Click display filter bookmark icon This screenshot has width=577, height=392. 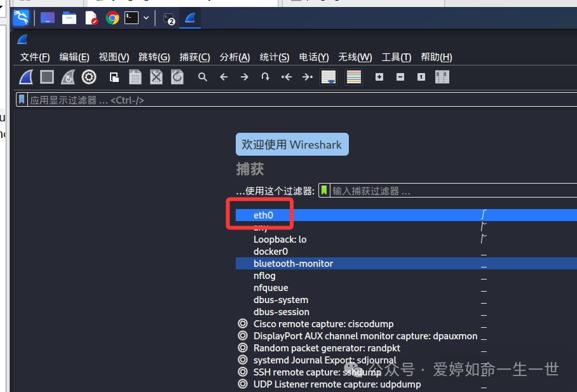point(22,100)
